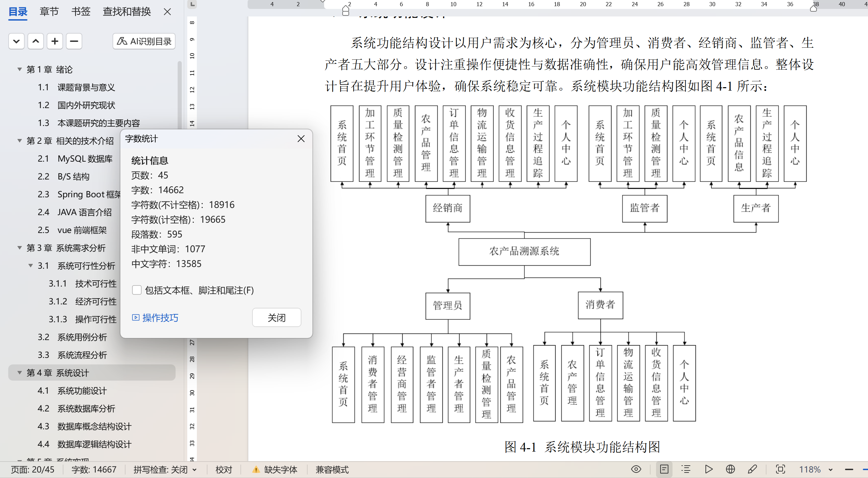Open the 118% zoom level dropdown

point(831,470)
